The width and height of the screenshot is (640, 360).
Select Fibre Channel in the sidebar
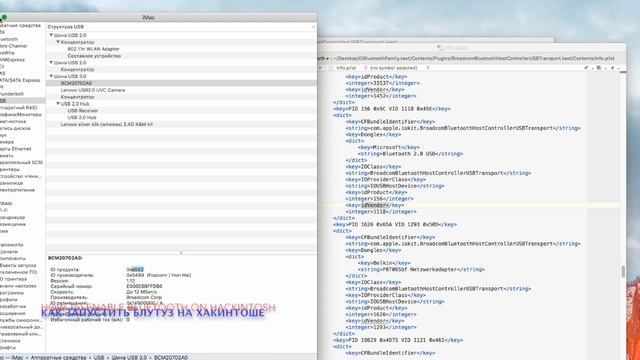coord(13,46)
